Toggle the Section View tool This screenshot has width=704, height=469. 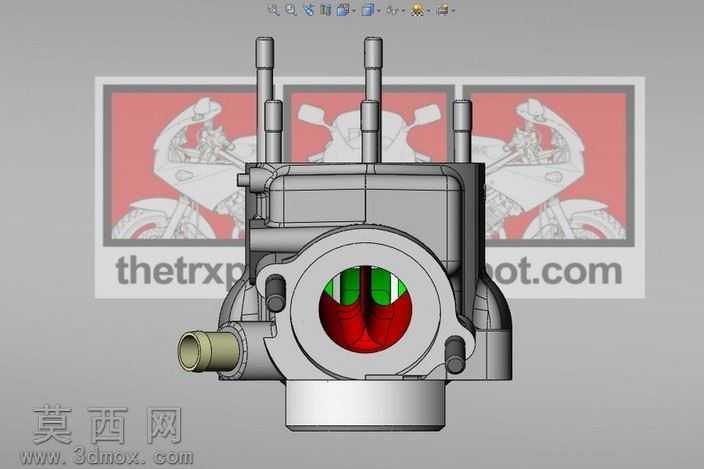pyautogui.click(x=326, y=9)
